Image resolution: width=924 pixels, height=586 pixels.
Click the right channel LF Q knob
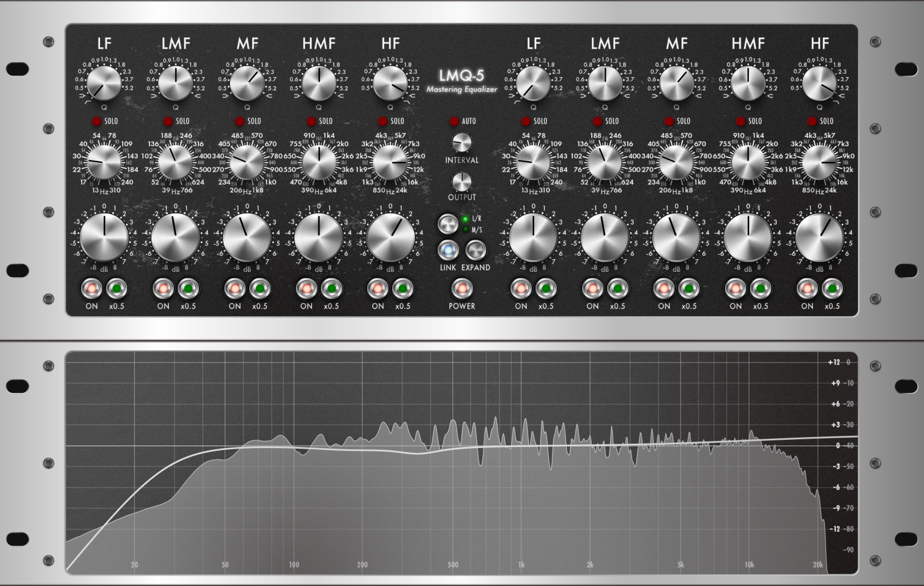point(533,83)
